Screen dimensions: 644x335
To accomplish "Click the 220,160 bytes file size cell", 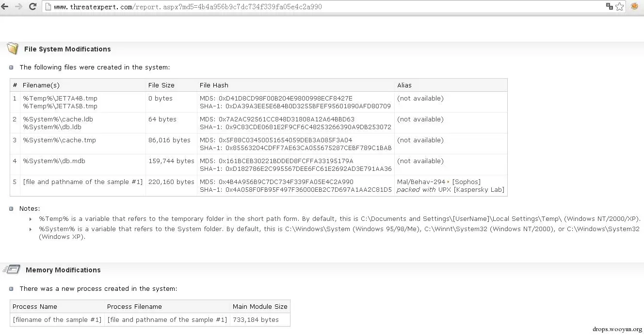I will pos(171,182).
